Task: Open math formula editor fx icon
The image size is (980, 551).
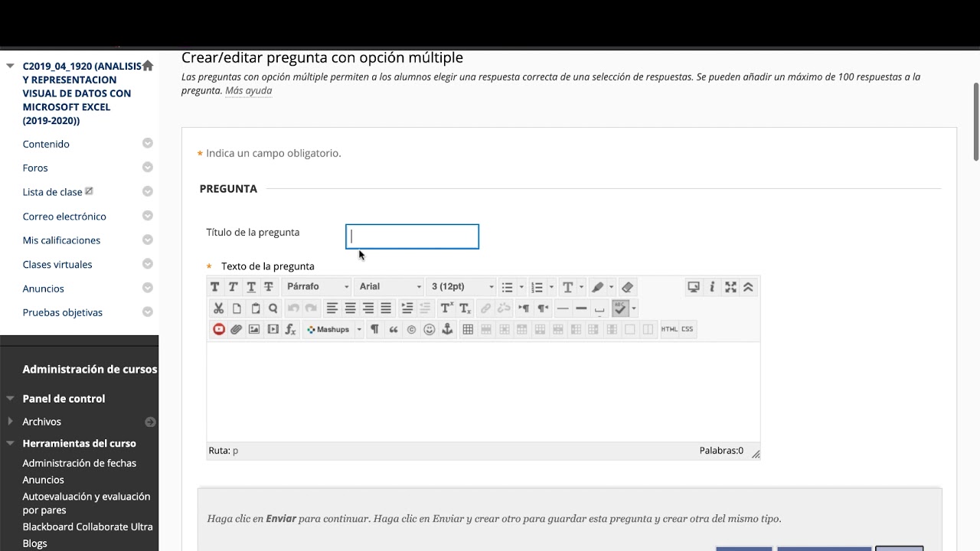Action: coord(291,329)
